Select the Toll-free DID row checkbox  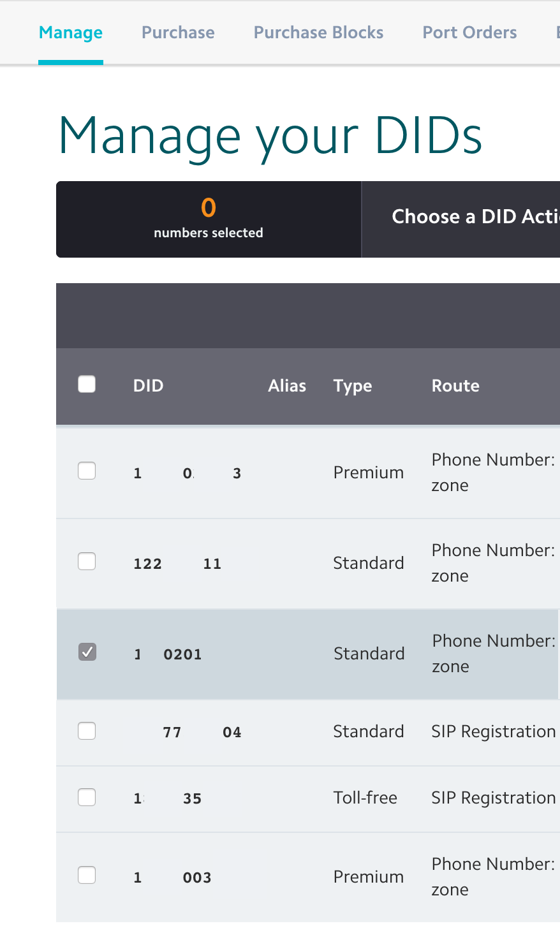pos(87,797)
